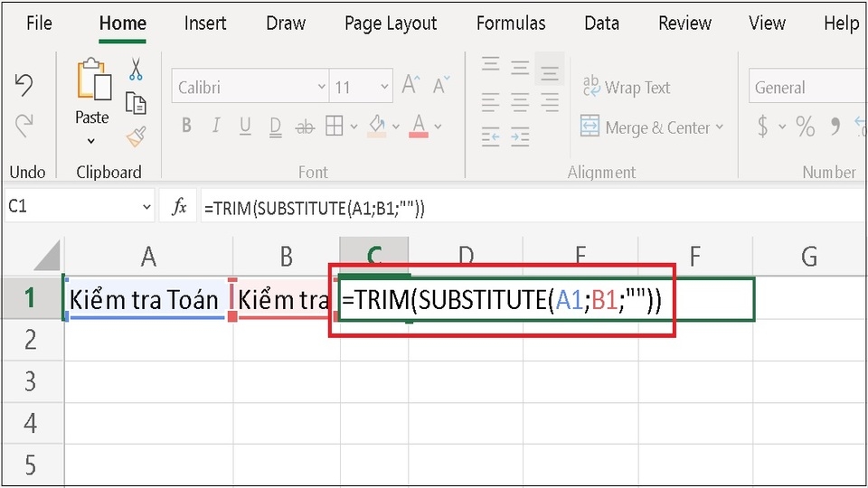Select column G header
The height and width of the screenshot is (488, 868).
[810, 256]
